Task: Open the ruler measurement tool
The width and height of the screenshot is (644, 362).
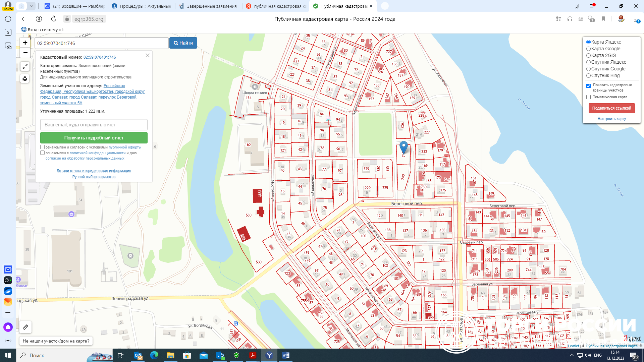Action: (25, 327)
